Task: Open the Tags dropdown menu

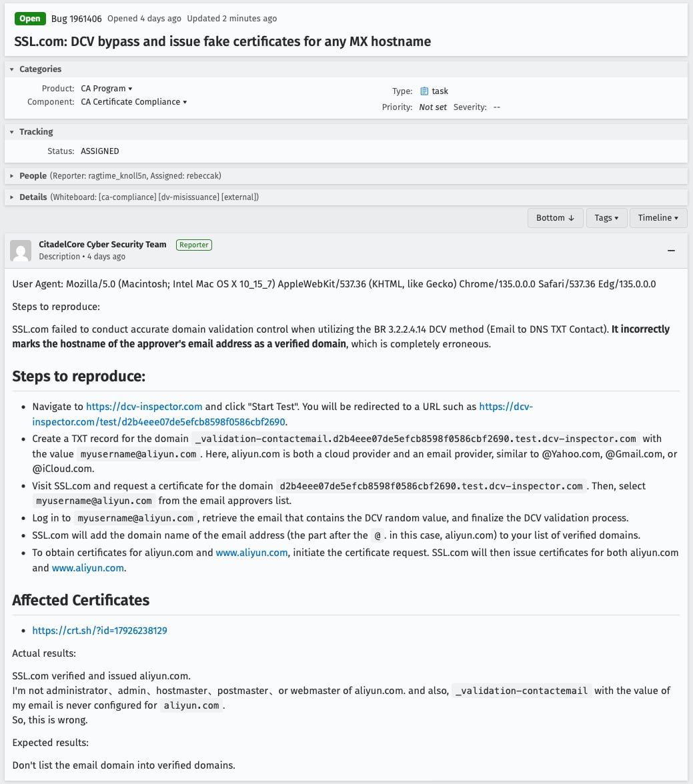Action: [606, 217]
